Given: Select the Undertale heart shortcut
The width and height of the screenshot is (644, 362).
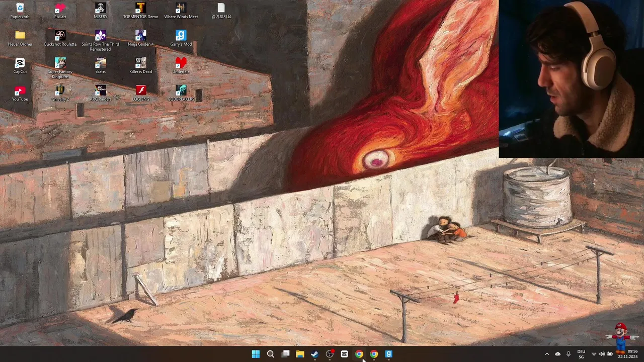Looking at the screenshot, I should click(181, 66).
